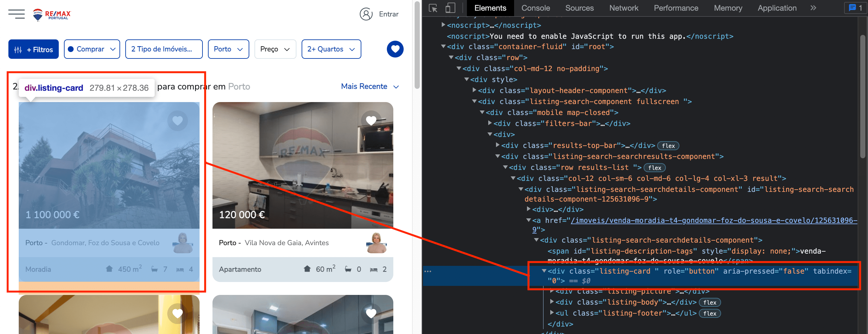Click the DevTools Elements panel scrollbar
This screenshot has height=334, width=868.
coord(862,96)
